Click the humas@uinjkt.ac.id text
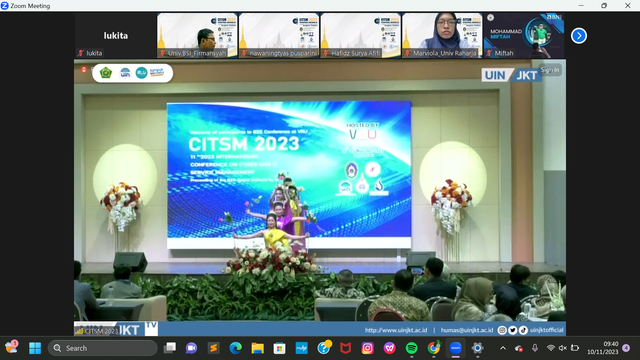Screen dimensions: 640x360 point(467,330)
